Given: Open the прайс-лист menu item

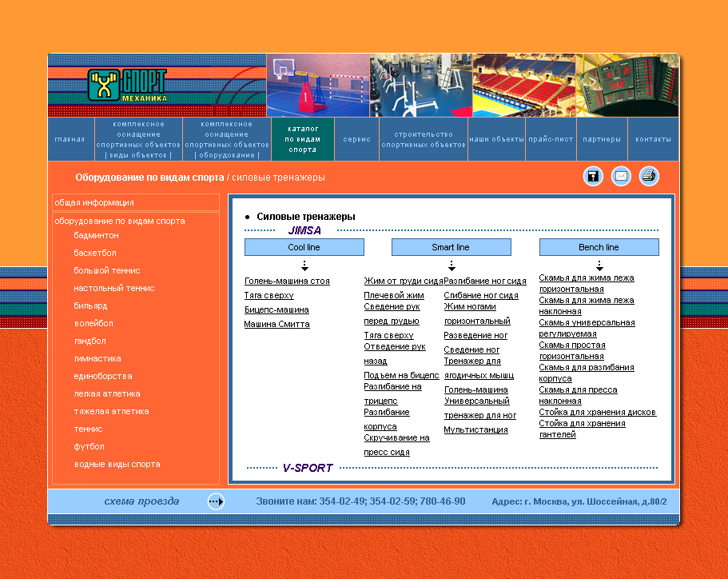Looking at the screenshot, I should 551,139.
